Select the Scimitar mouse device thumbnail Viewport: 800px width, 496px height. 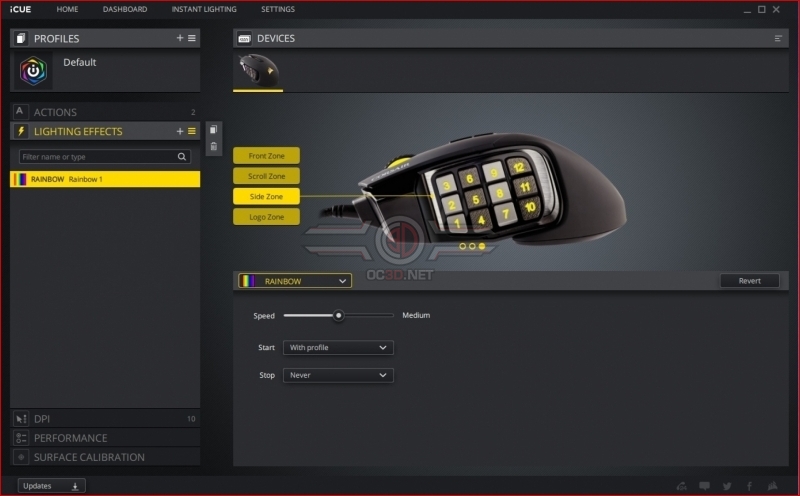coord(258,71)
